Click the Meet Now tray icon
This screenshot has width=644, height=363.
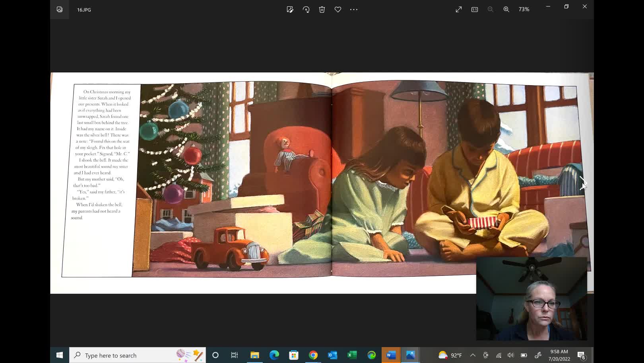pyautogui.click(x=486, y=355)
